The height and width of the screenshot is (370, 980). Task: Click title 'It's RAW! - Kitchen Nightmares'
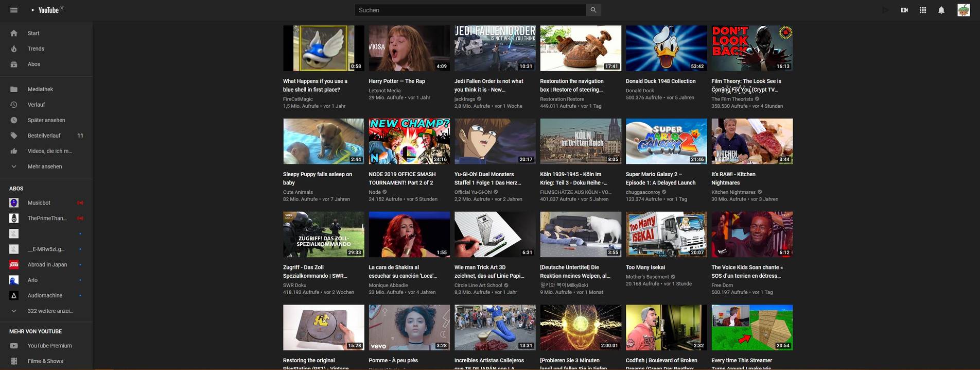coord(733,178)
